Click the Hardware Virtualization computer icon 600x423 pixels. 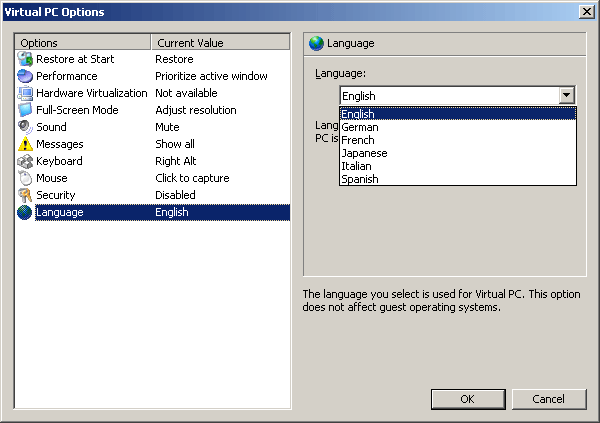pyautogui.click(x=25, y=93)
